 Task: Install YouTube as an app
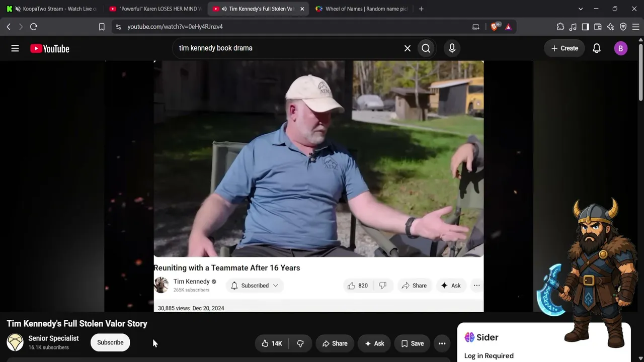click(x=476, y=27)
